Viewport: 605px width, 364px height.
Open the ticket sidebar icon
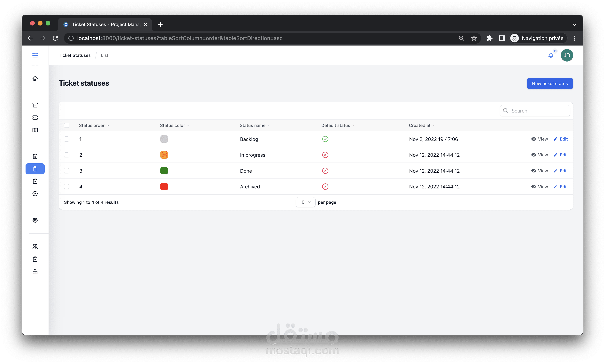tap(35, 118)
